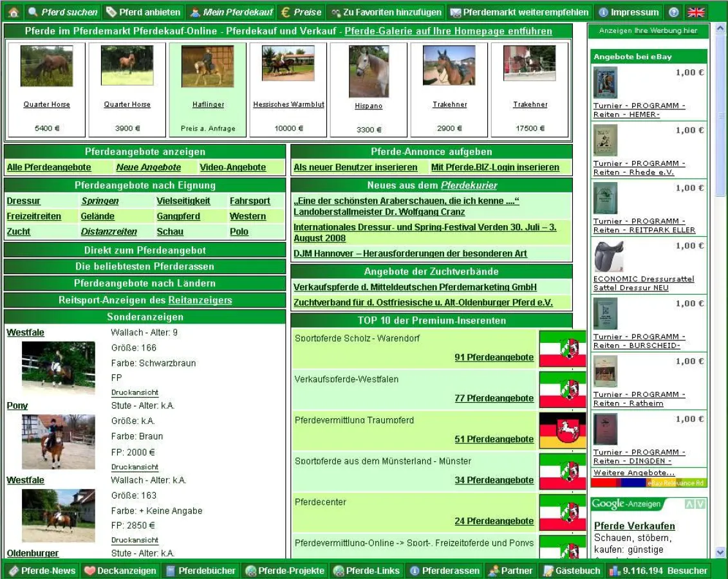Expand Pferdeangebote nach Ländern section
The width and height of the screenshot is (728, 579).
pos(145,283)
